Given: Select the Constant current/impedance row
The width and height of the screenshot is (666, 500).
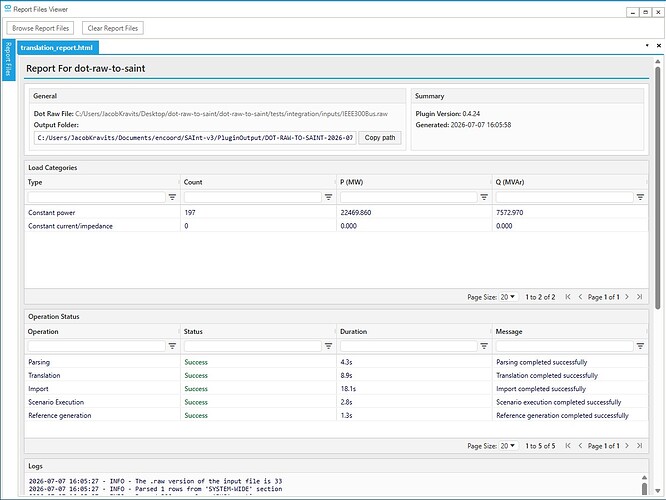Looking at the screenshot, I should point(336,226).
